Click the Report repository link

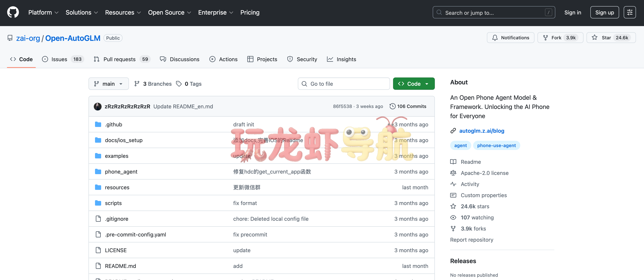[x=471, y=240]
